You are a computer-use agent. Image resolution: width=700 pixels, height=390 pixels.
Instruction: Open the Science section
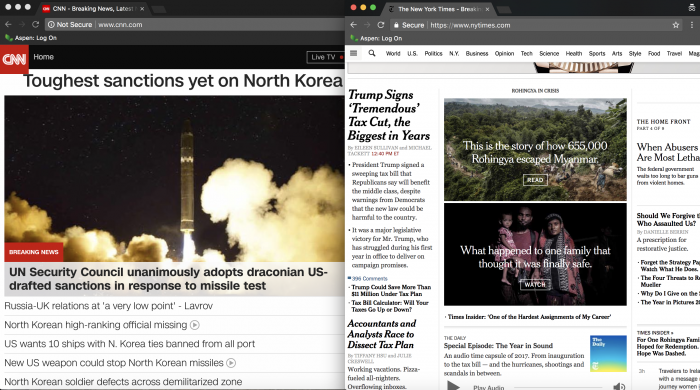point(549,54)
